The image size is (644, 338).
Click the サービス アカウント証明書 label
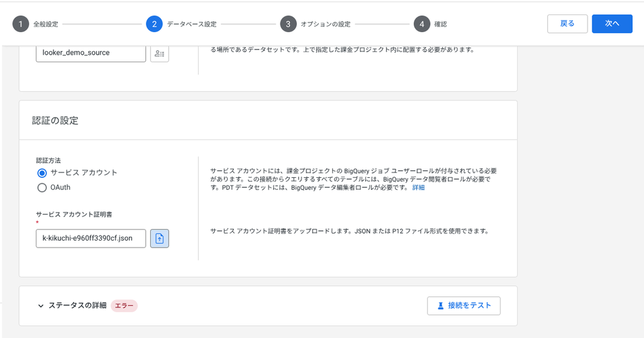(x=74, y=214)
